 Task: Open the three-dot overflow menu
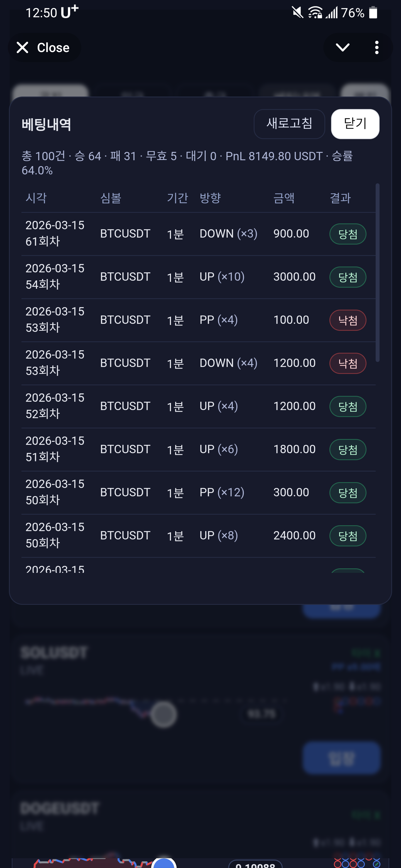376,48
